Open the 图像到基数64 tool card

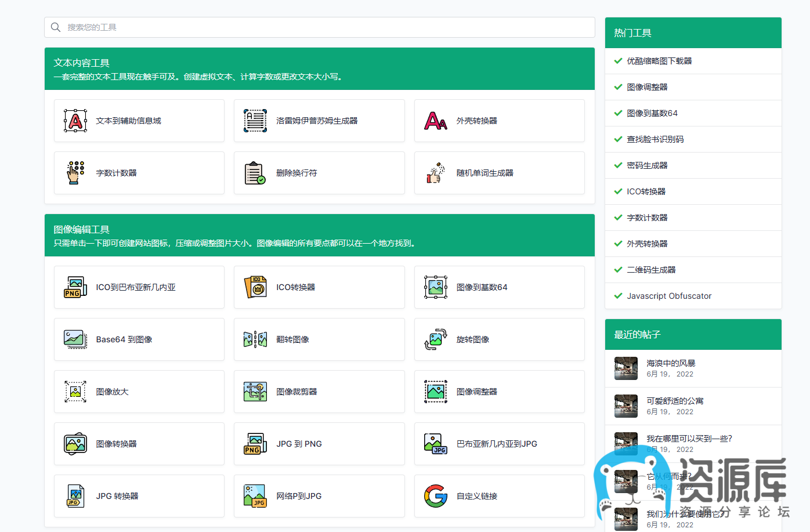tap(499, 287)
